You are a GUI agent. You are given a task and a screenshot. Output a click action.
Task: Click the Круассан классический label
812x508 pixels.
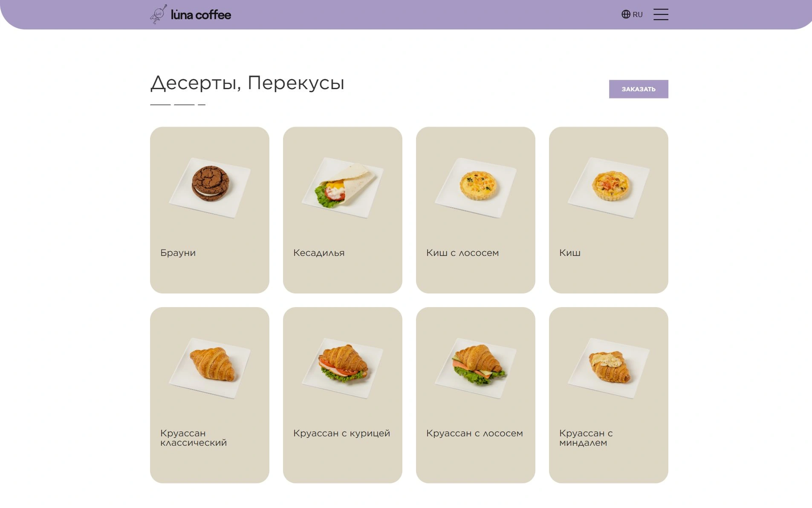tap(194, 438)
